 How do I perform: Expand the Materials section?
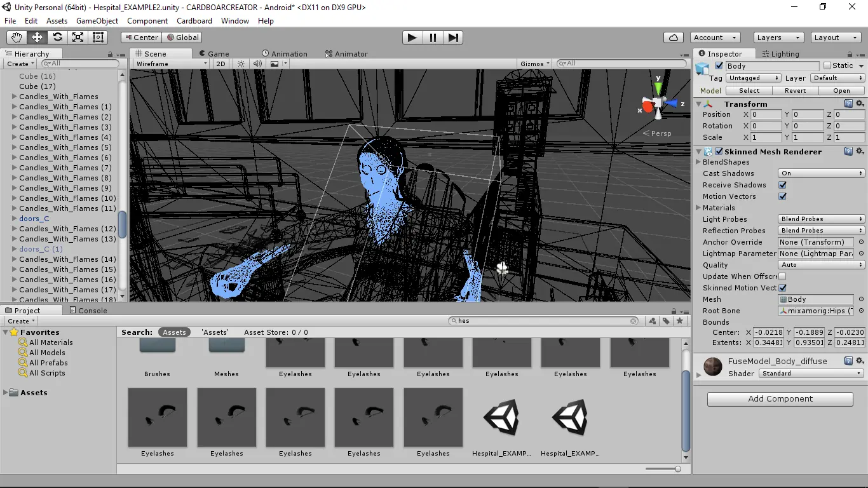pos(699,208)
